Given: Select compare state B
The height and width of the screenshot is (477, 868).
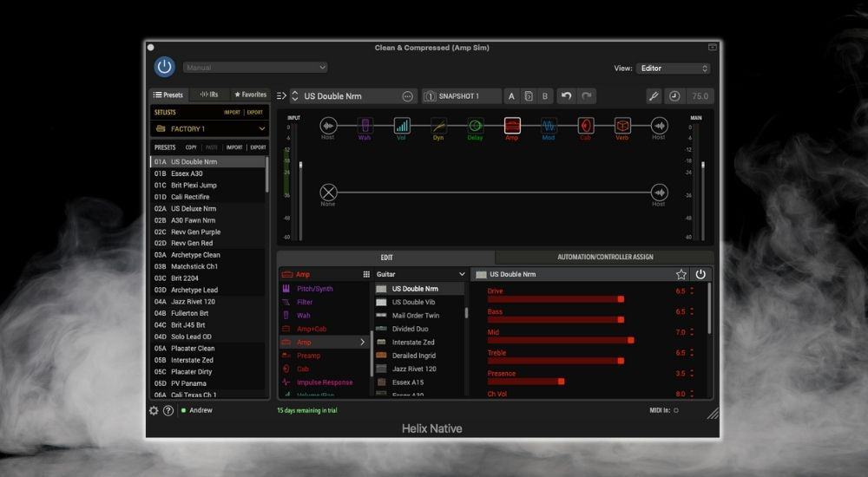Looking at the screenshot, I should coord(545,96).
